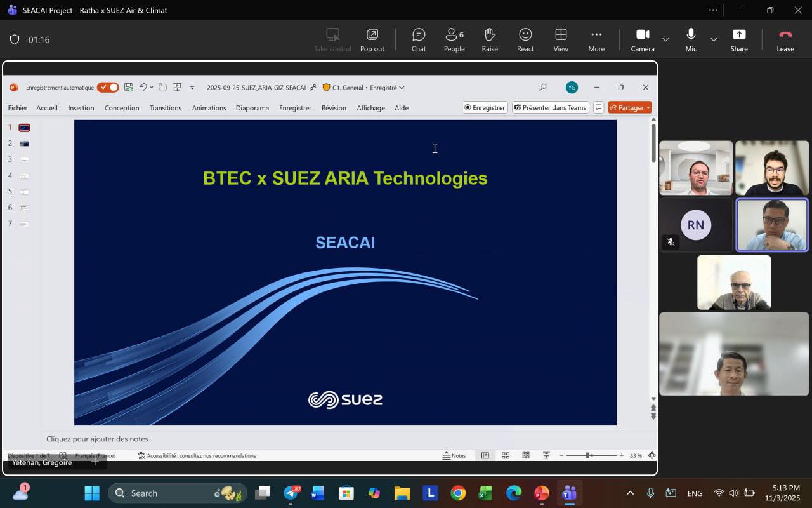Show the People participants list
This screenshot has height=508, width=812.
(454, 39)
